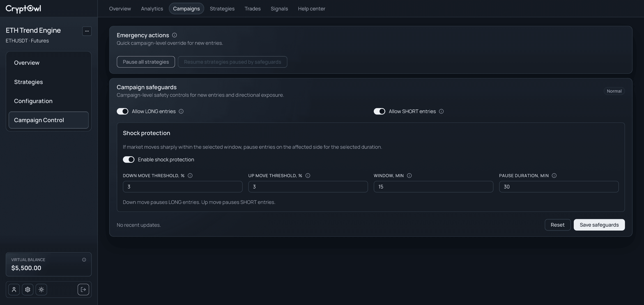This screenshot has height=305, width=644.
Task: Show info for Emergency actions
Action: pos(174,35)
